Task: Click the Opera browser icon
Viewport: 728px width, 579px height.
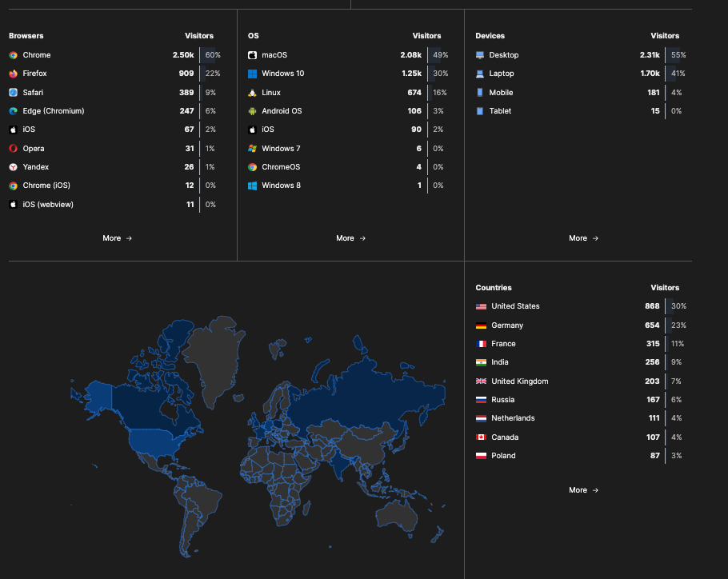Action: 13,149
